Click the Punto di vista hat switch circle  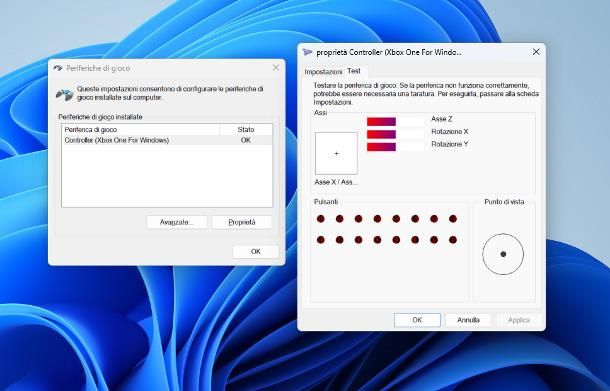pyautogui.click(x=503, y=254)
